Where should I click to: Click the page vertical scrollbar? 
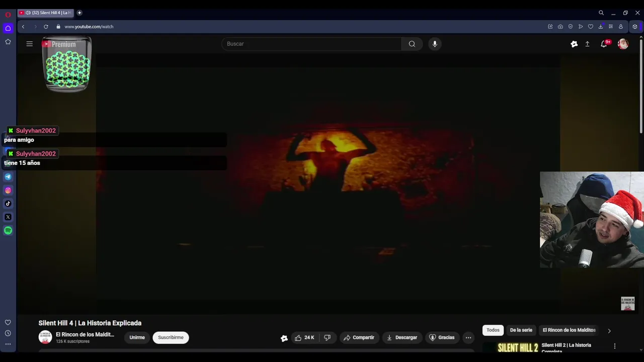pyautogui.click(x=641, y=85)
